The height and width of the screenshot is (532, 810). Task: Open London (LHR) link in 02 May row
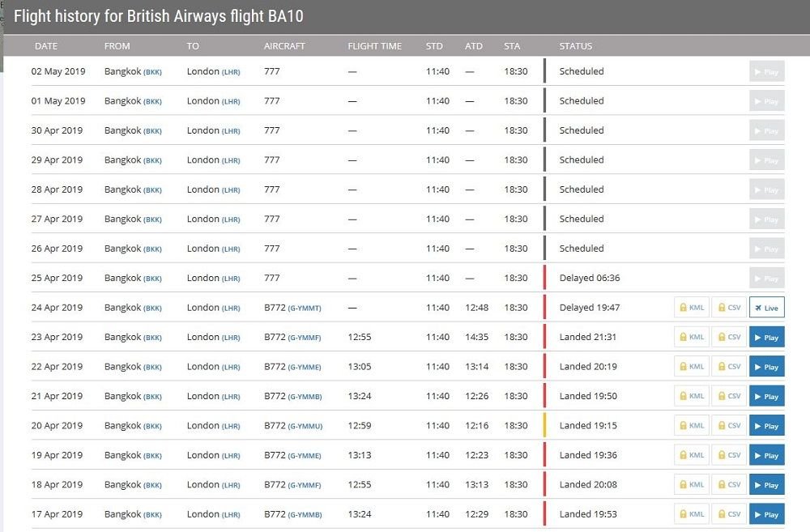pos(213,71)
